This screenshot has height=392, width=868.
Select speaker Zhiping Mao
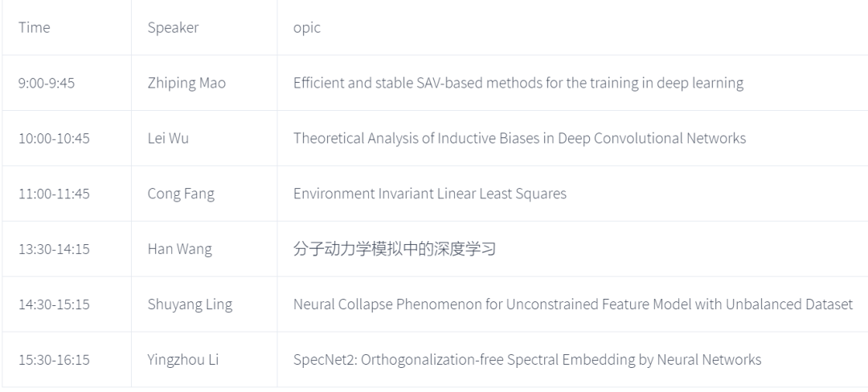point(186,83)
